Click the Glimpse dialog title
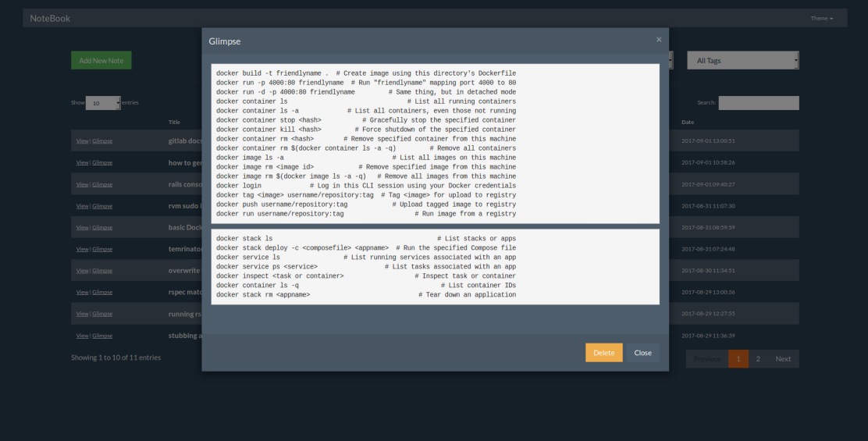 click(x=224, y=41)
